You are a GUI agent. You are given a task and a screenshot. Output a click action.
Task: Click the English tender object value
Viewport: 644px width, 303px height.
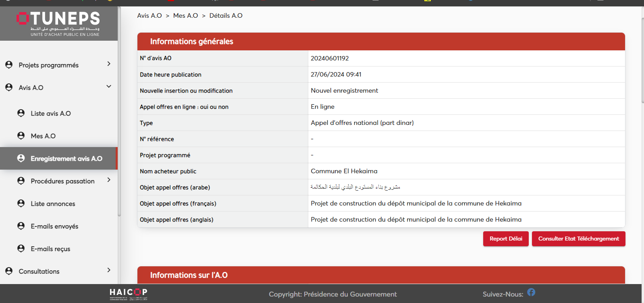416,220
